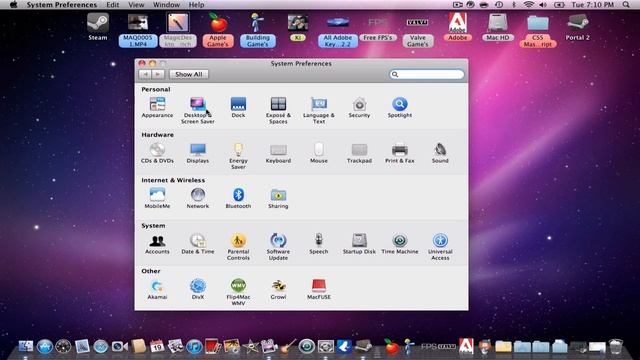
Task: Click the Bluetooth menu bar icon
Action: pyautogui.click(x=514, y=5)
